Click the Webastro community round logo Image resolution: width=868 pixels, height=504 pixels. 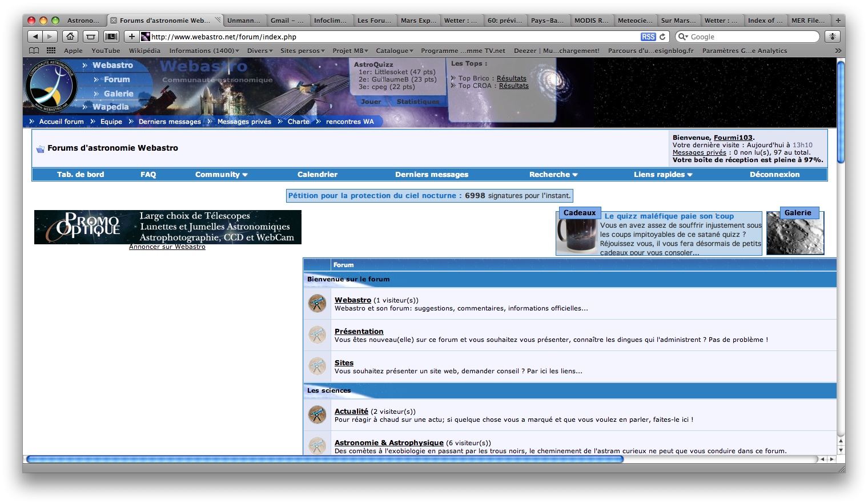pos(51,86)
